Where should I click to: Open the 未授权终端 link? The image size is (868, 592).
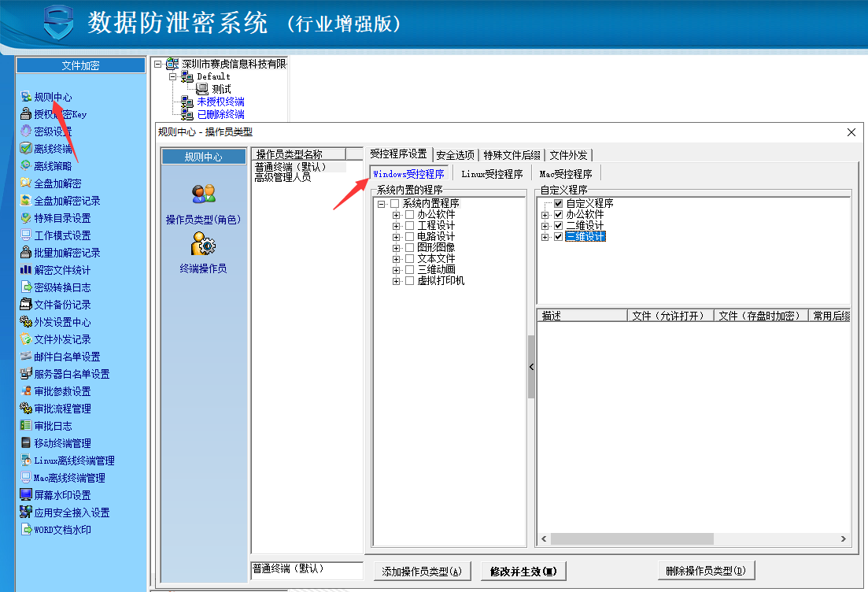tap(220, 102)
